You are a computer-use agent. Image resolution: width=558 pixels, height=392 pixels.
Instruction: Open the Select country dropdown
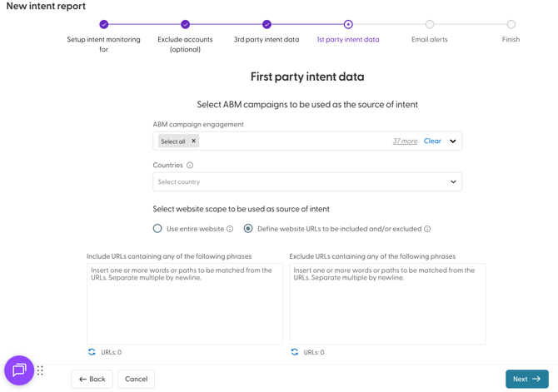coord(307,181)
